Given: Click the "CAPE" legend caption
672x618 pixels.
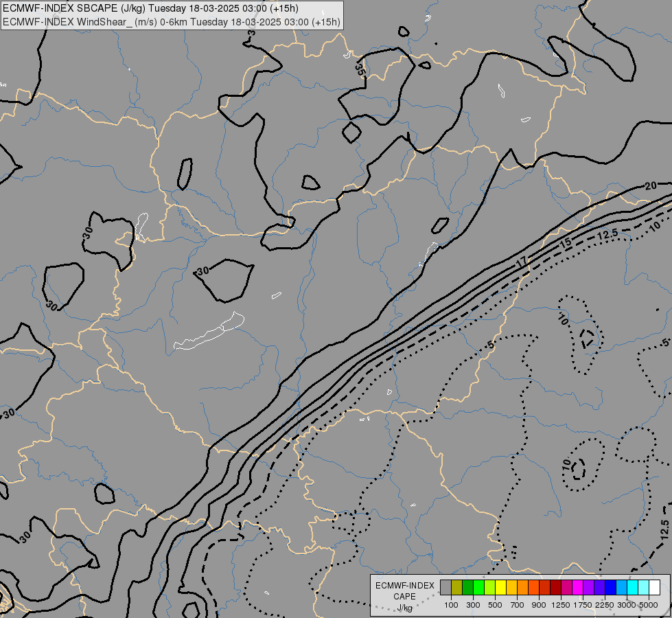Looking at the screenshot, I should tap(404, 596).
